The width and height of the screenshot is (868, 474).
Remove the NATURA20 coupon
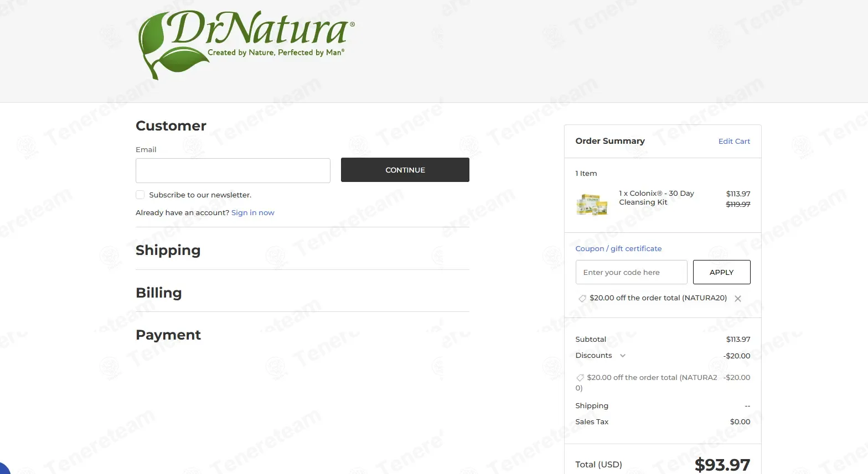[738, 299]
